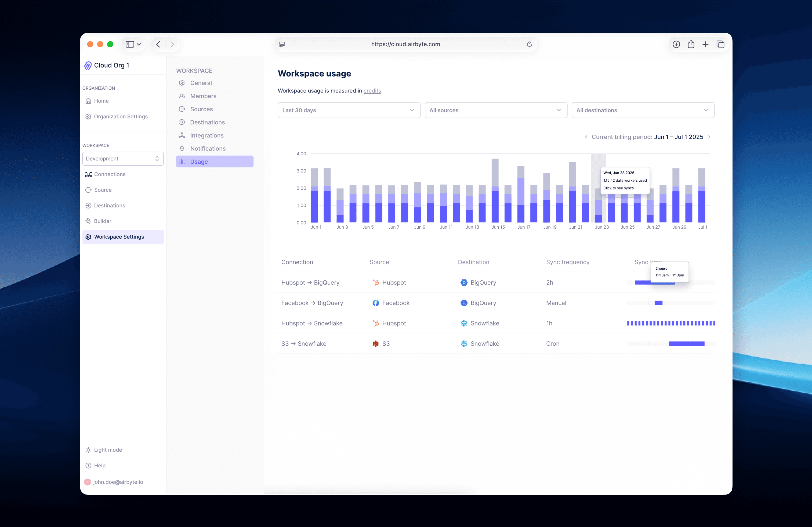Open new tab with plus icon

tap(706, 44)
